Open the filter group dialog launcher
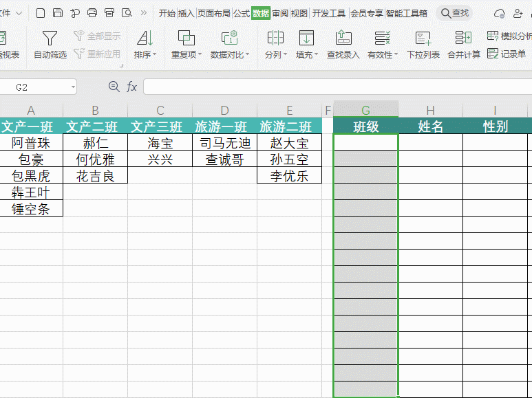Image resolution: width=532 pixels, height=398 pixels. tap(121, 65)
